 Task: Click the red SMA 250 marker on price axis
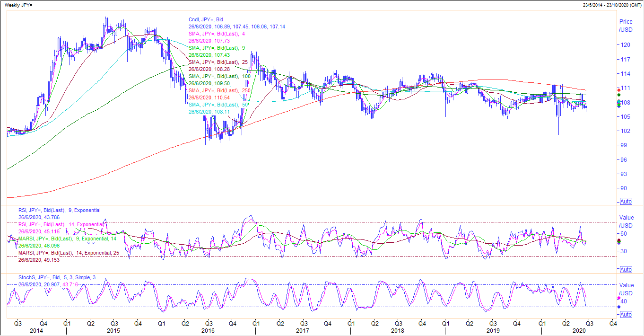point(618,90)
